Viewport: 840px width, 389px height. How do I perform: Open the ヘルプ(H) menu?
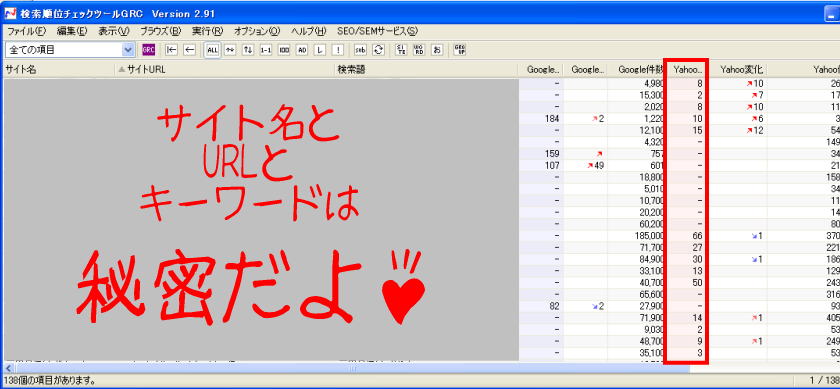309,31
